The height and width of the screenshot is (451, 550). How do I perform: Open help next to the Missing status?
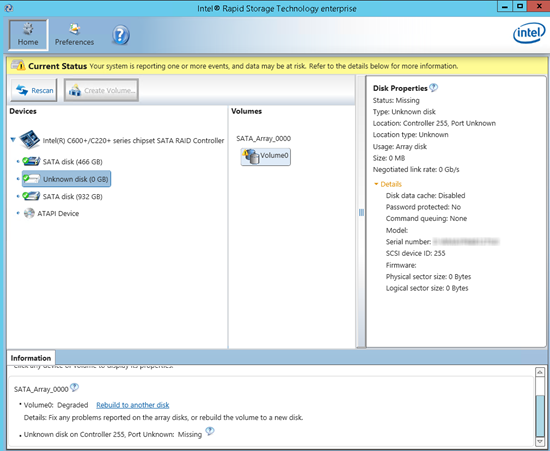pos(210,431)
